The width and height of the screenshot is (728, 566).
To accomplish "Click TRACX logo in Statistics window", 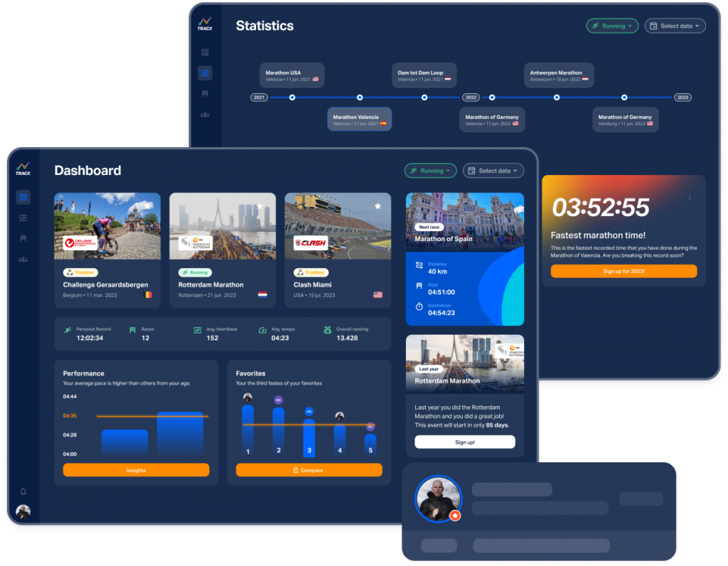I will point(205,24).
